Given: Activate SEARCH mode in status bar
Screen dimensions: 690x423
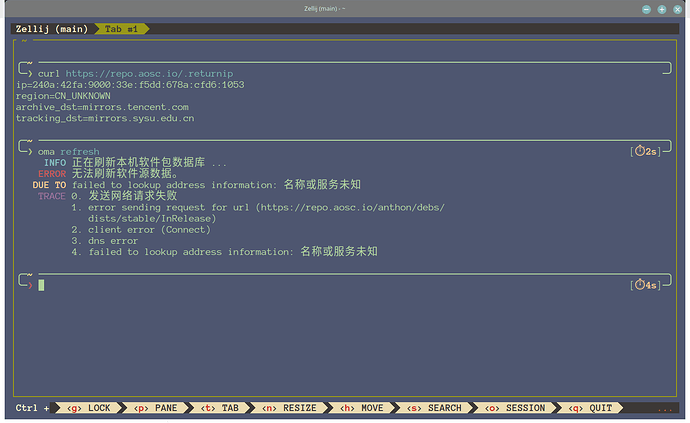Looking at the screenshot, I should tap(434, 408).
